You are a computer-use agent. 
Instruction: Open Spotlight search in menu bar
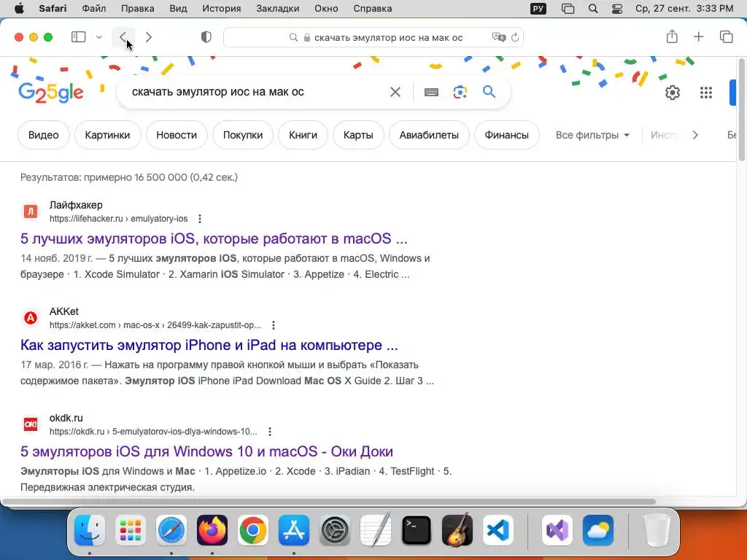(x=593, y=9)
